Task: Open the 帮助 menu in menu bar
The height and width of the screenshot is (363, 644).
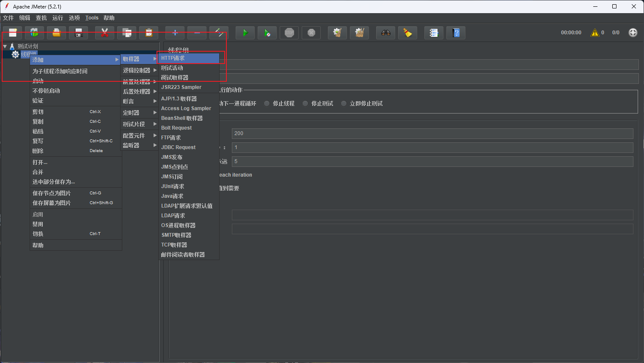Action: point(109,18)
